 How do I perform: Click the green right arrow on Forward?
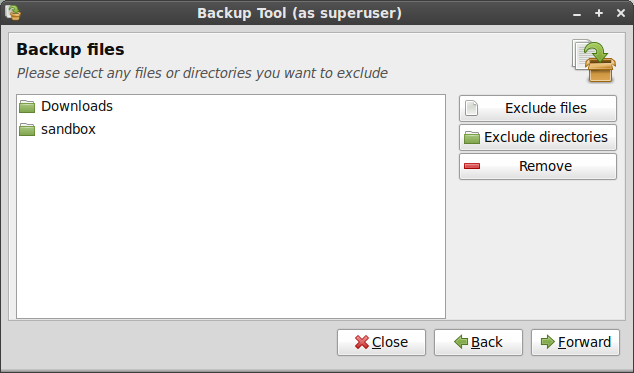tap(548, 342)
